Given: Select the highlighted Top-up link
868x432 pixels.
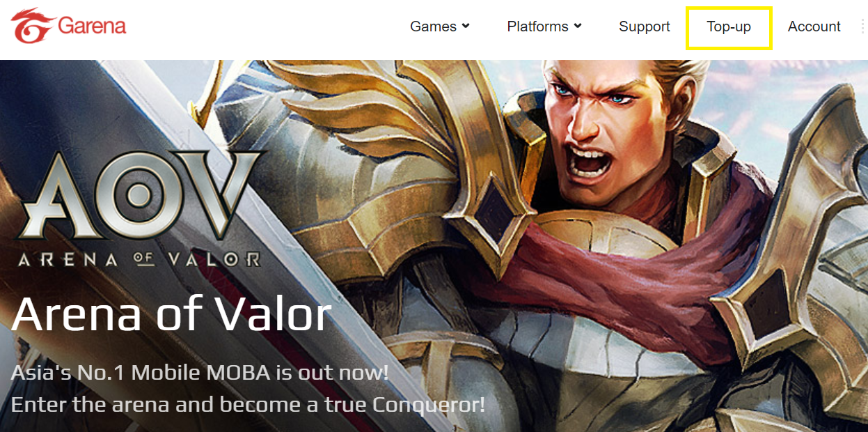Looking at the screenshot, I should pyautogui.click(x=729, y=27).
